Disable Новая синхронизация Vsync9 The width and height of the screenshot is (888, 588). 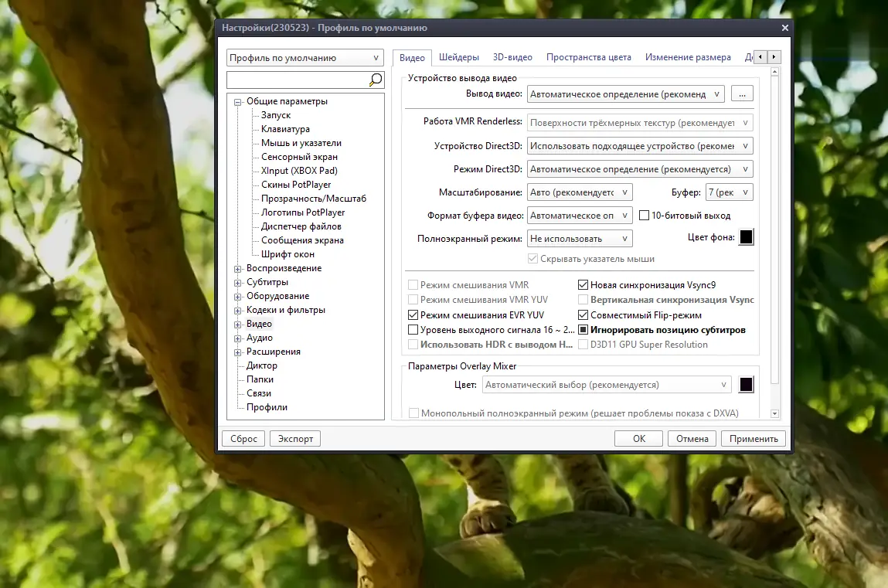(x=583, y=284)
